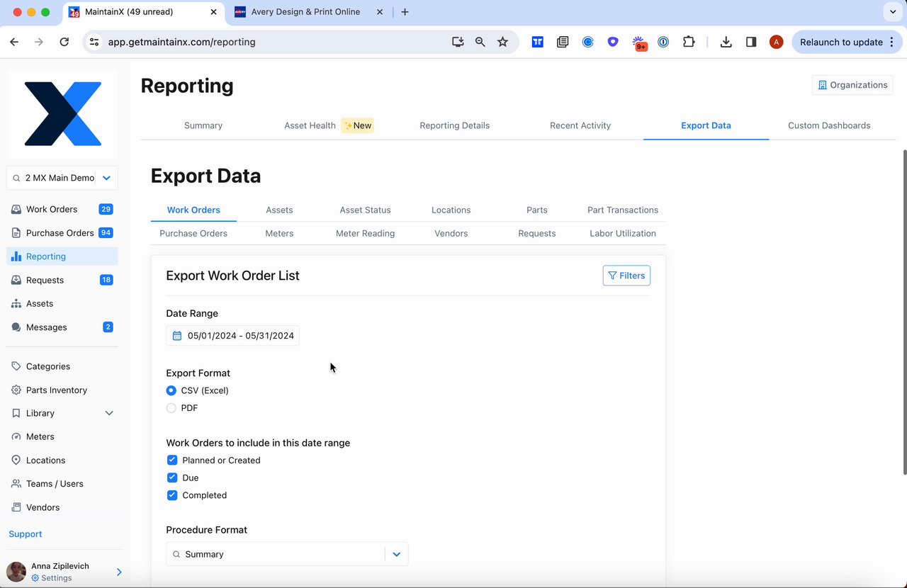Select the Labor Utilization export tab
This screenshot has width=907, height=588.
pyautogui.click(x=623, y=233)
